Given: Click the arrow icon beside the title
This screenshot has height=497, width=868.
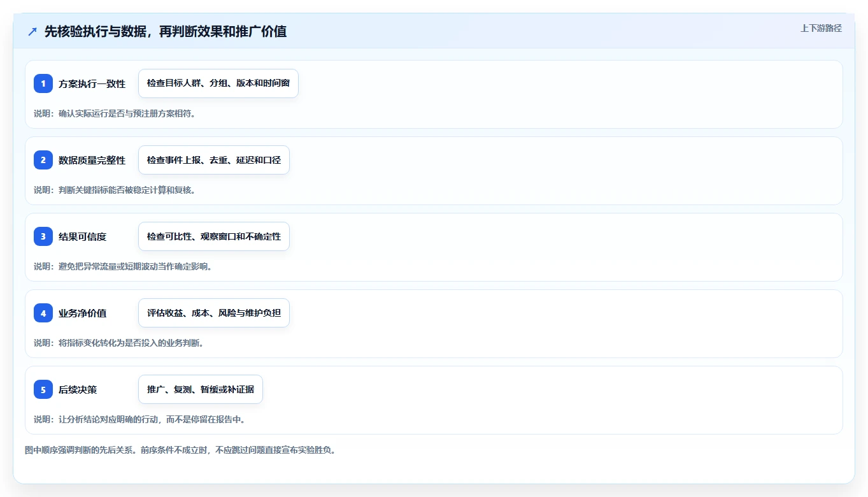Looking at the screenshot, I should point(32,31).
